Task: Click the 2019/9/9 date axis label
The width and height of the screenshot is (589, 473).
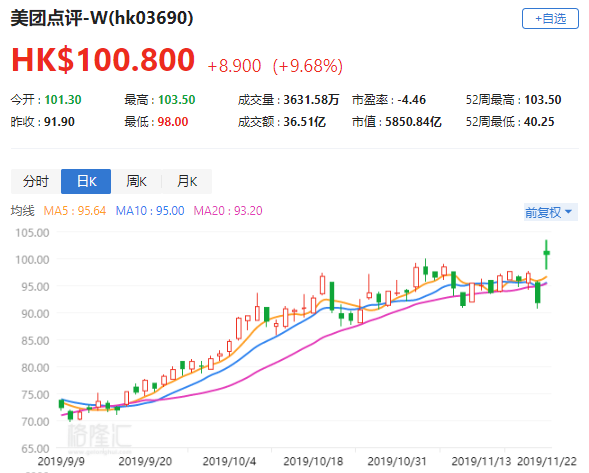Action: tap(61, 461)
